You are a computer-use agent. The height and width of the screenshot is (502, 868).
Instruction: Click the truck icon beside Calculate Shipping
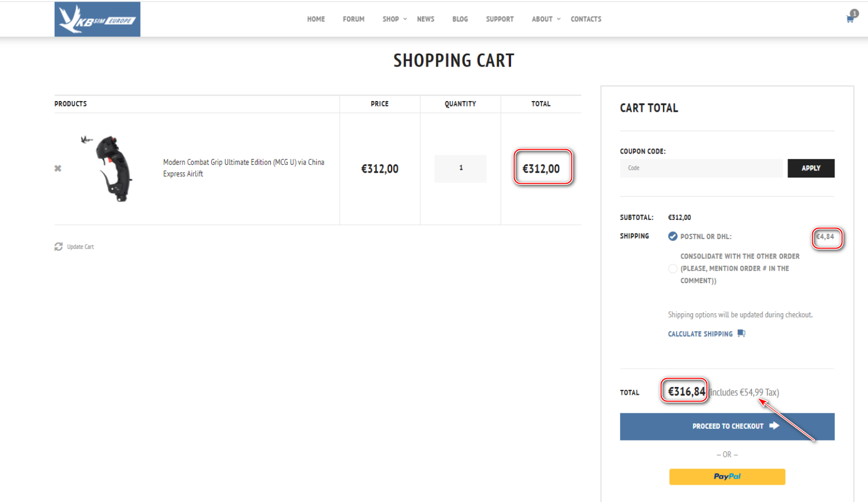[741, 333]
